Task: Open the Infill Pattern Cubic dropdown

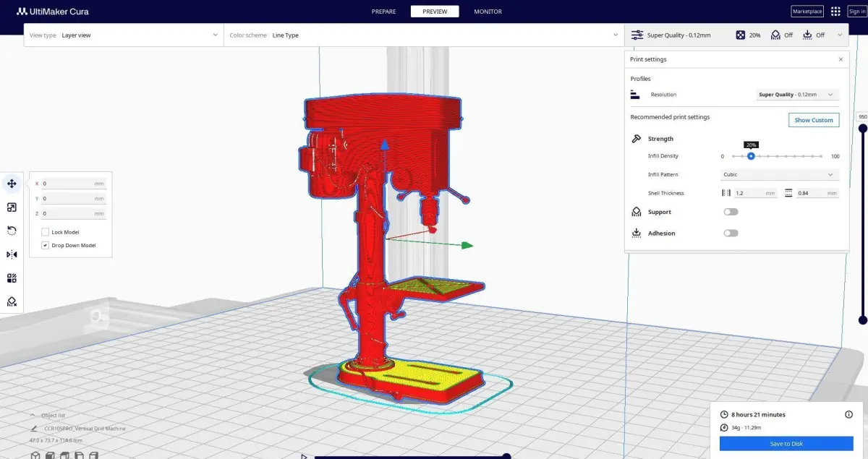Action: tap(780, 174)
